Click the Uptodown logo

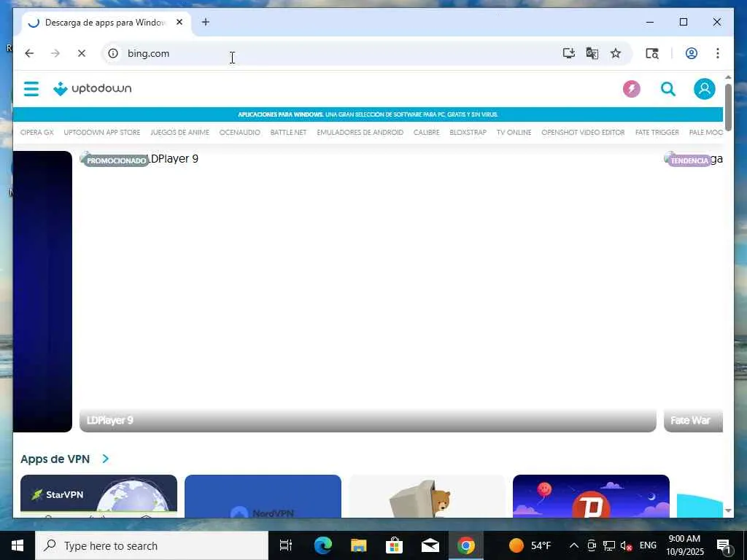coord(93,88)
